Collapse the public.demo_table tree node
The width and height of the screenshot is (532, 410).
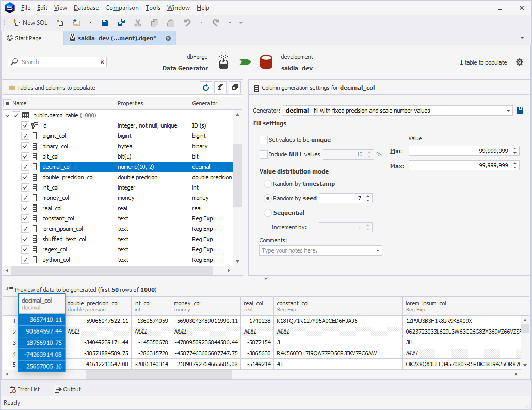(x=7, y=116)
